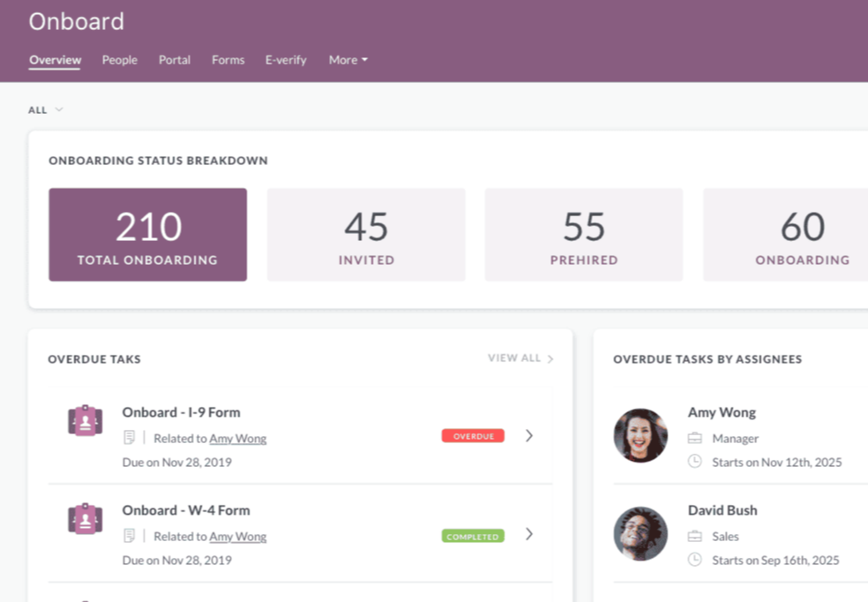Click the W-4 Form task badge icon
This screenshot has width=868, height=602.
pos(85,518)
